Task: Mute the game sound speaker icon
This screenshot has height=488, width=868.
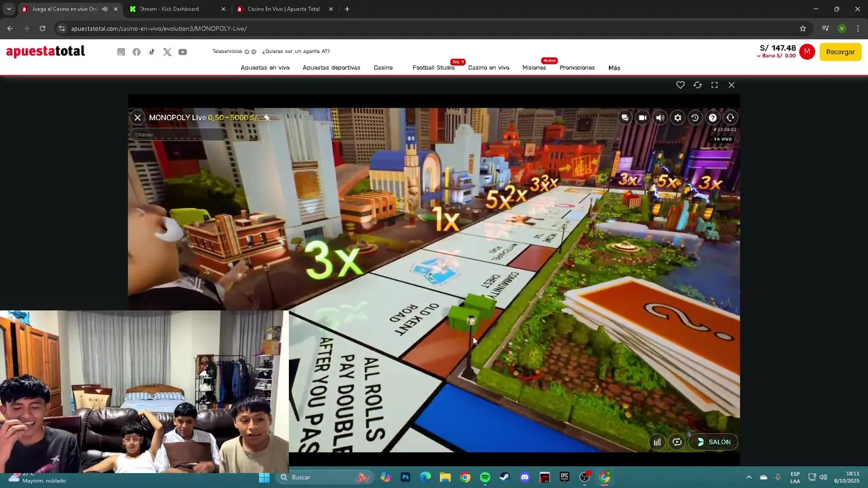Action: pyautogui.click(x=660, y=118)
